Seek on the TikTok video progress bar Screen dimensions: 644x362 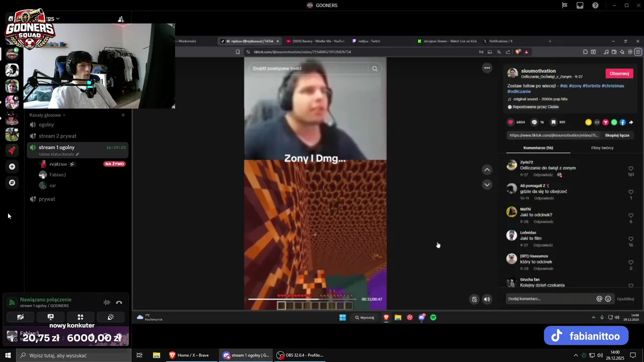tap(302, 299)
